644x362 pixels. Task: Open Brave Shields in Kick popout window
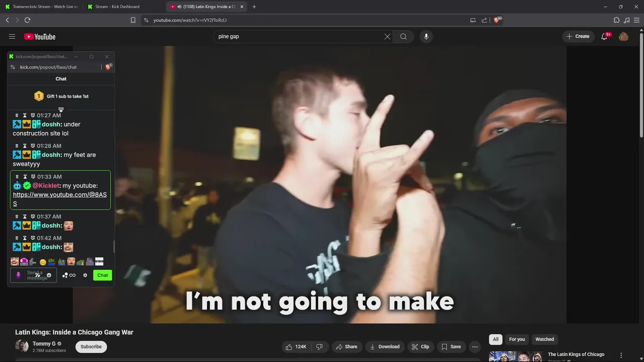click(x=108, y=67)
